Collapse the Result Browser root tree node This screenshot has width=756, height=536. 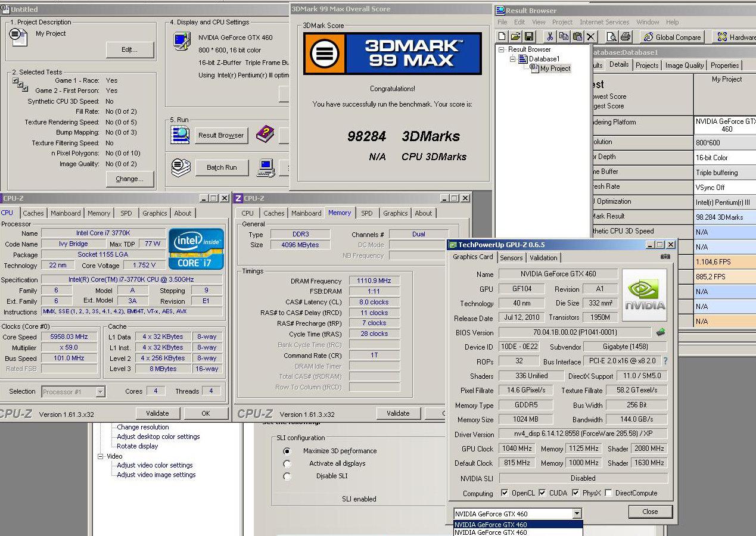(502, 49)
